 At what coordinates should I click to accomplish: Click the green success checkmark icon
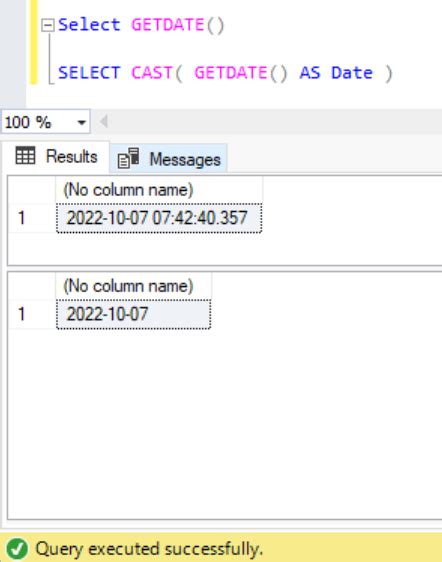click(x=17, y=549)
